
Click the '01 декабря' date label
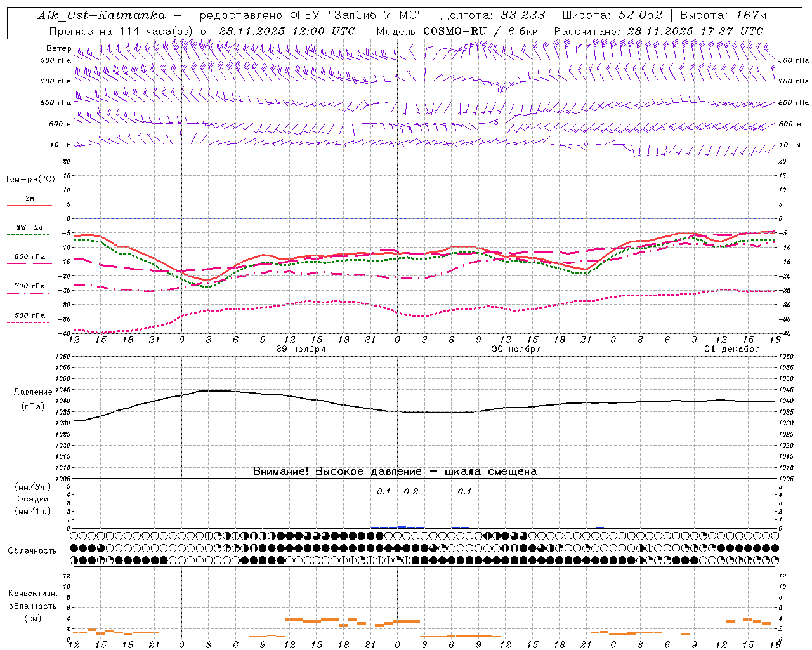point(732,349)
